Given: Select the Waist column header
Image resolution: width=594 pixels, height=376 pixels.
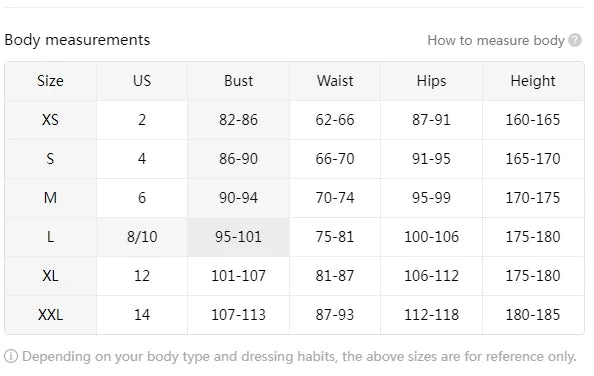Looking at the screenshot, I should point(335,81).
